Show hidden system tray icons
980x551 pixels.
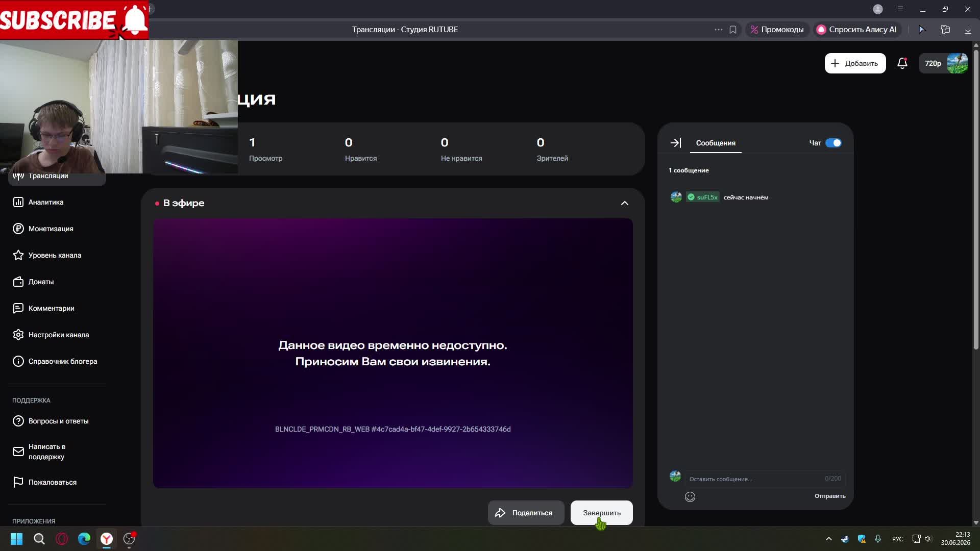pyautogui.click(x=828, y=539)
